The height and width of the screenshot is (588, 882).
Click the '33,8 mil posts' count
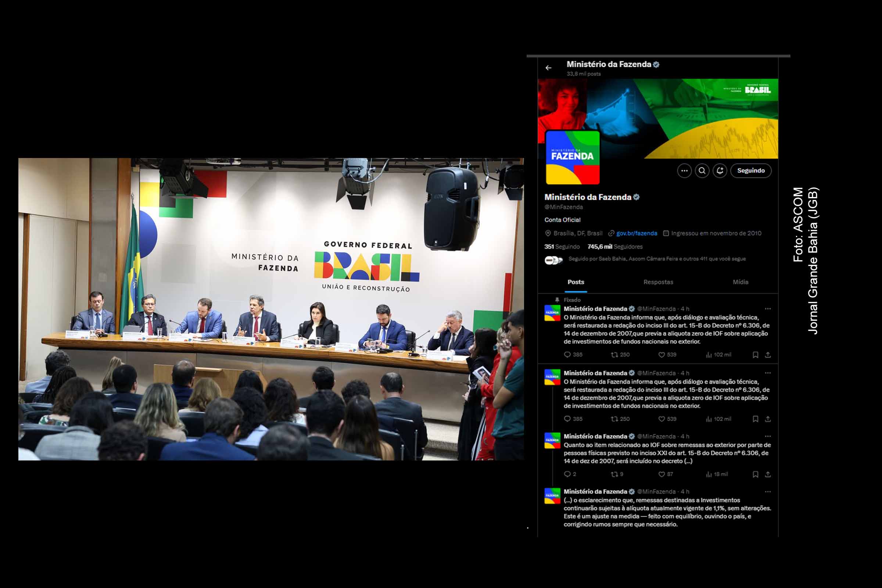[x=584, y=74]
